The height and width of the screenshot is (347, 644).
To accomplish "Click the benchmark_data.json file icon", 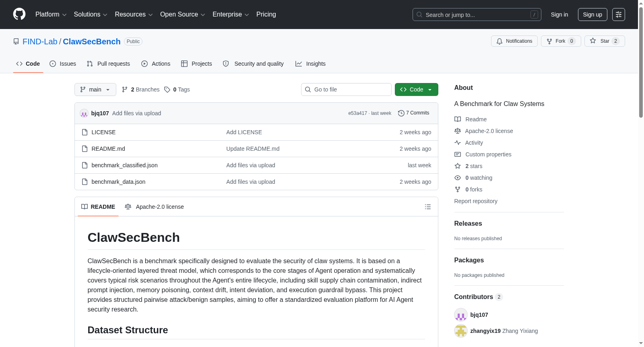I will click(85, 182).
